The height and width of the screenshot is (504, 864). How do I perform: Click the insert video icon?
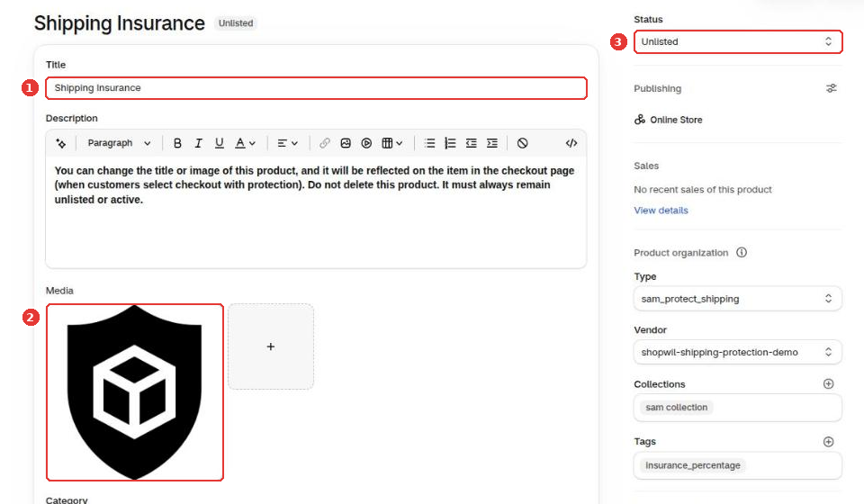pyautogui.click(x=366, y=143)
